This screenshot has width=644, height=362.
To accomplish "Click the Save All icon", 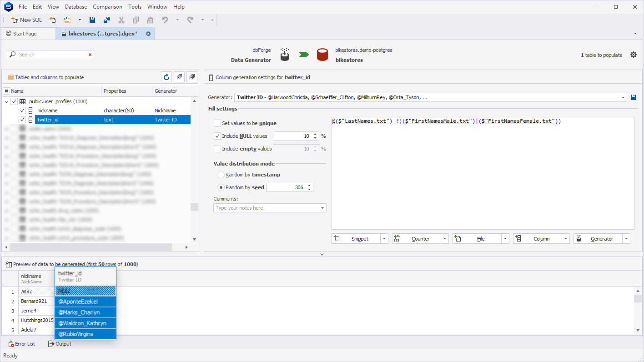I will [107, 20].
